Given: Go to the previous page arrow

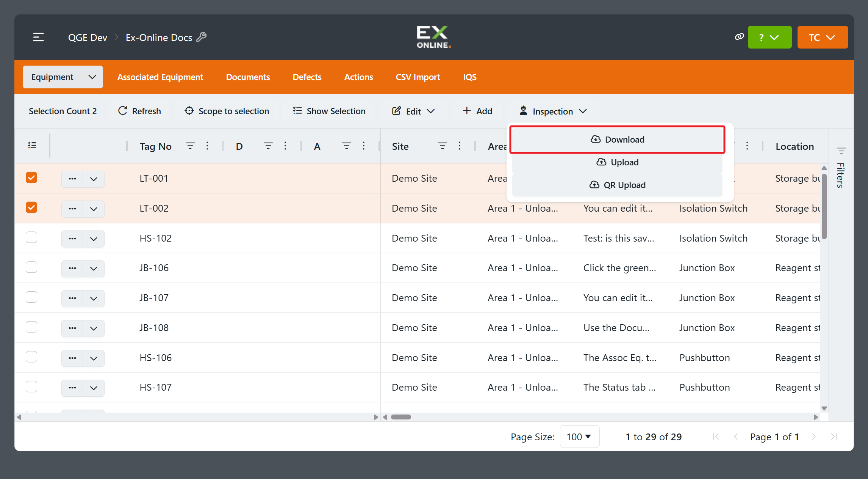Looking at the screenshot, I should tap(736, 437).
